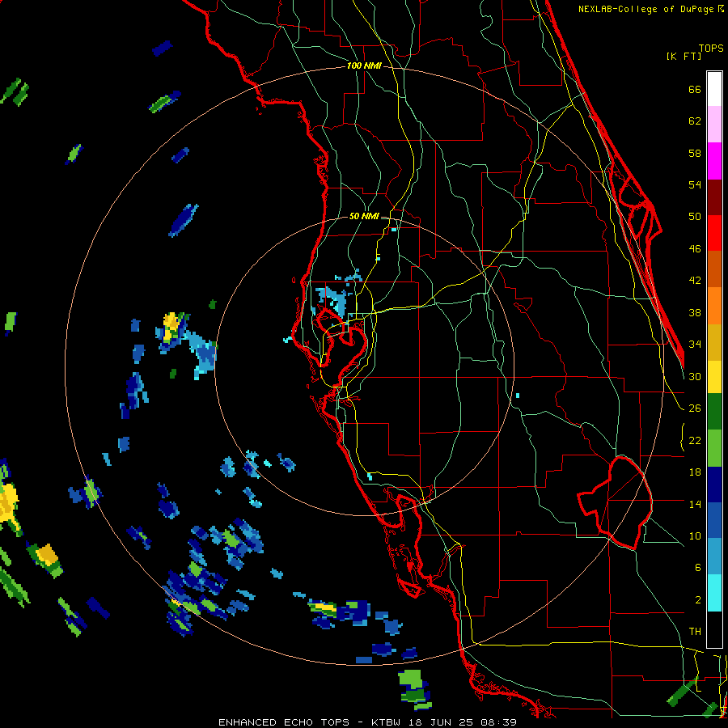The height and width of the screenshot is (728, 728).
Task: Pick the bright yellow legend swatch
Action: click(x=714, y=376)
